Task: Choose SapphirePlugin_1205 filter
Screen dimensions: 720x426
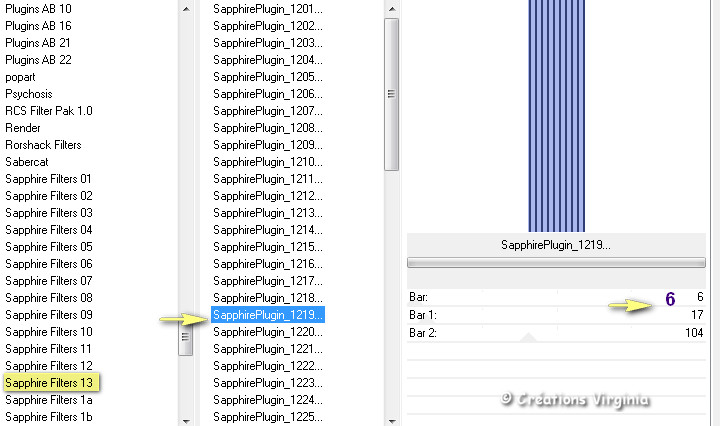Action: [268, 77]
